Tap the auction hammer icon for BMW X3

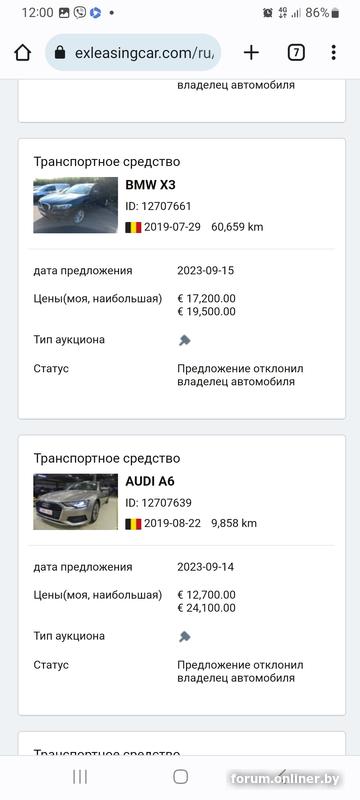click(x=185, y=340)
